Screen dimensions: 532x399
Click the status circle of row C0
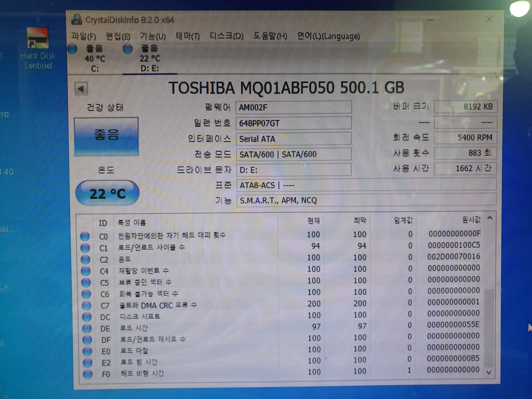coord(85,236)
